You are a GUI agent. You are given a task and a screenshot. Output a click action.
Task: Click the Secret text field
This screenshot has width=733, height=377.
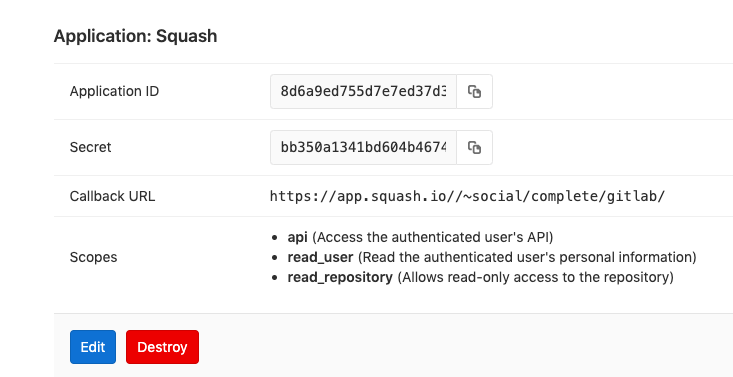(x=363, y=147)
